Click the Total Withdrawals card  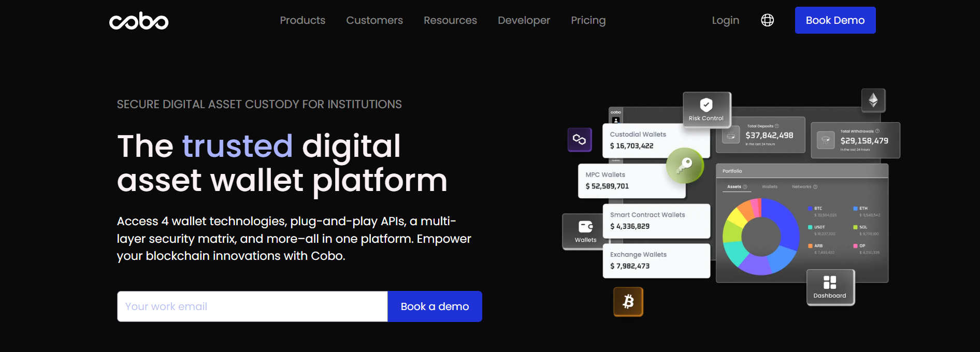855,140
